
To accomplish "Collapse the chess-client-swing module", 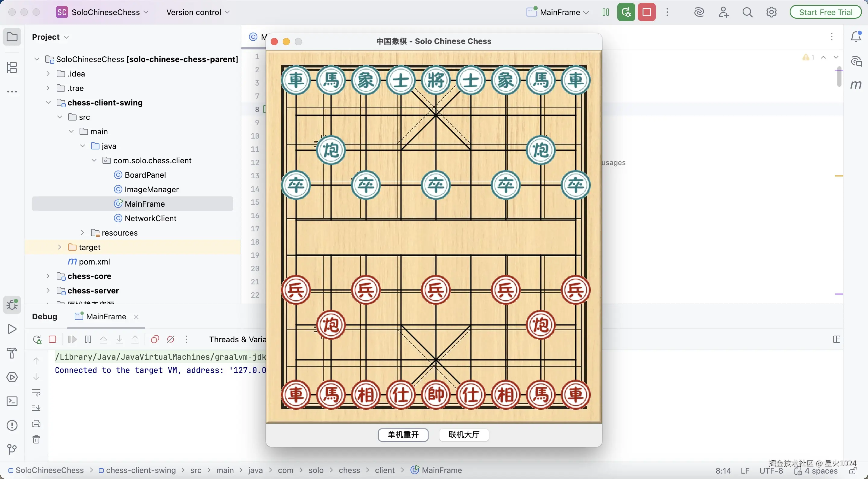I will (48, 103).
